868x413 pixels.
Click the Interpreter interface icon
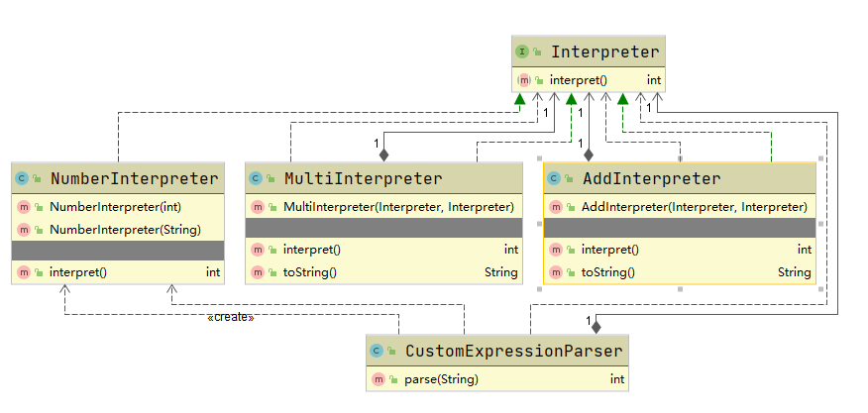tap(521, 52)
